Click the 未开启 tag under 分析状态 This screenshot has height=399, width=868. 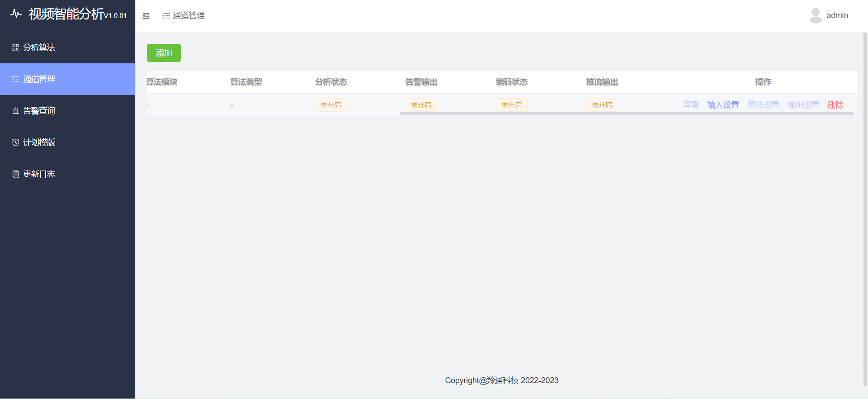331,105
